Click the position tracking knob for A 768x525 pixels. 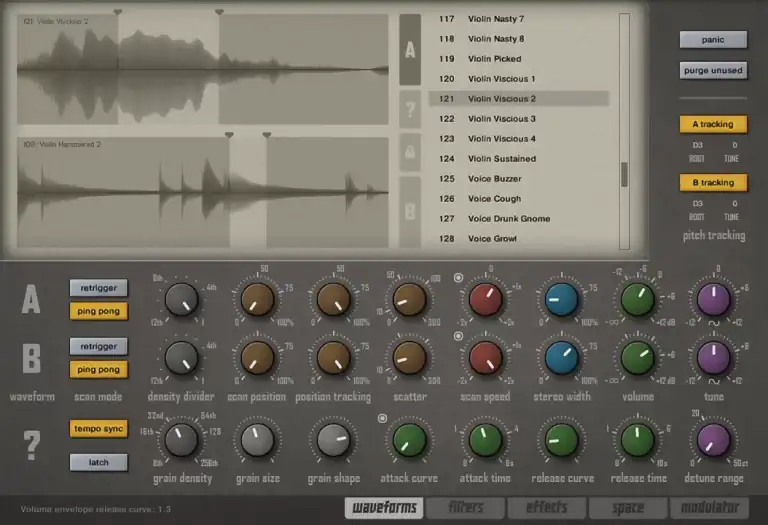click(x=334, y=300)
